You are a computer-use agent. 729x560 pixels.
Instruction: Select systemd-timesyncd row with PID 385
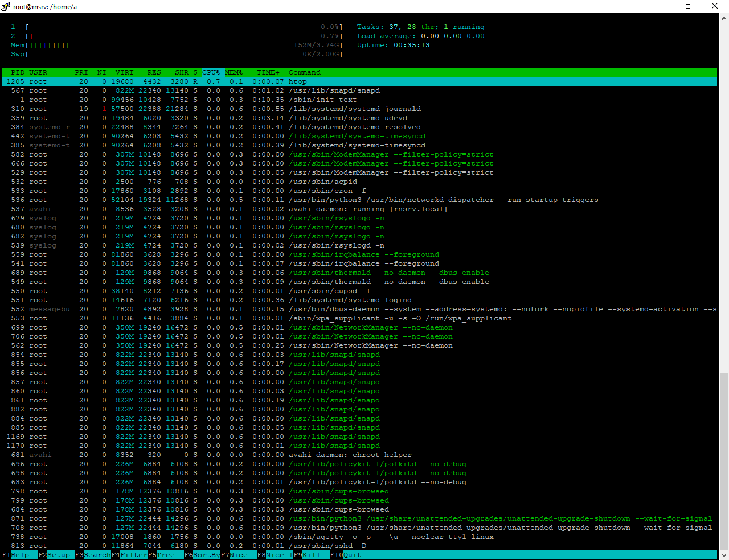(x=359, y=145)
